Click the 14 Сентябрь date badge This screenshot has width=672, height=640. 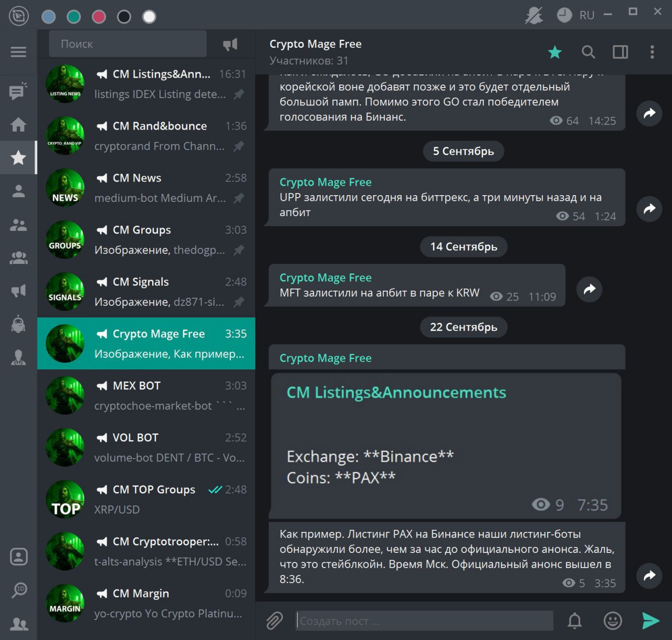click(x=464, y=247)
